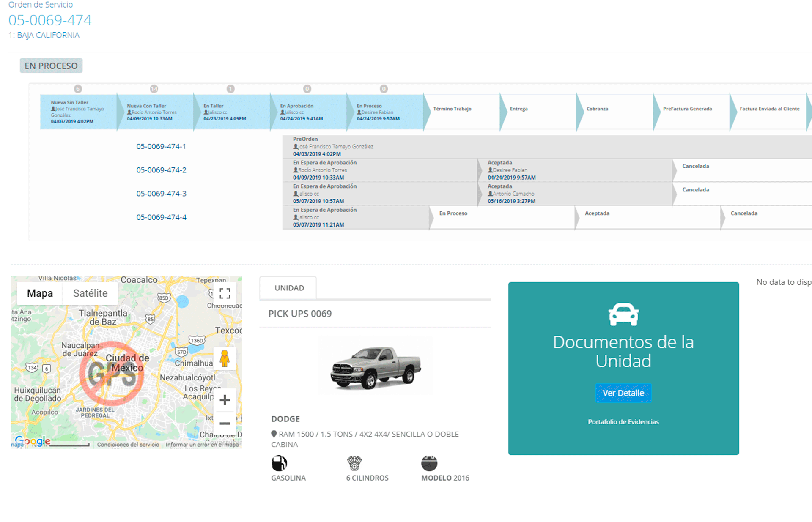Click the PICK UPS 0069 title
The height and width of the screenshot is (522, 812).
(x=300, y=314)
